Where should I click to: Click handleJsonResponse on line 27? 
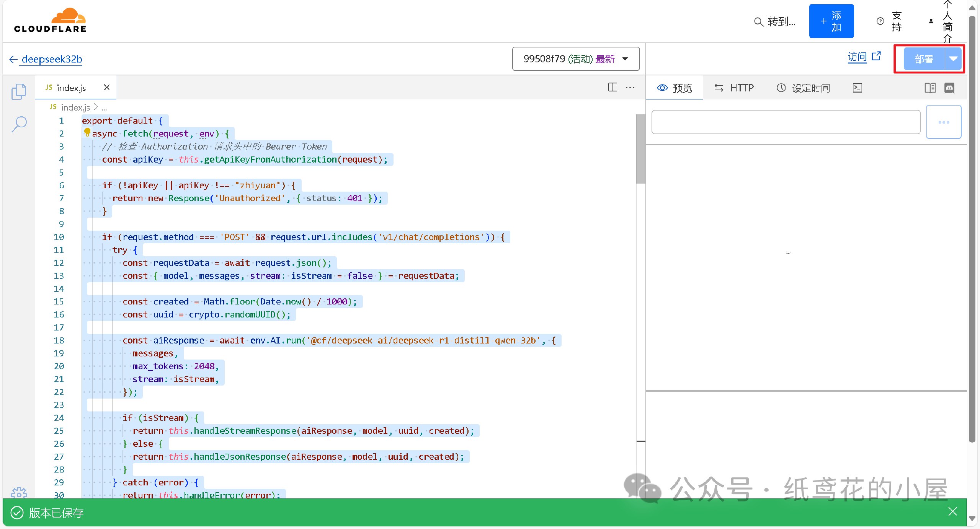point(240,457)
